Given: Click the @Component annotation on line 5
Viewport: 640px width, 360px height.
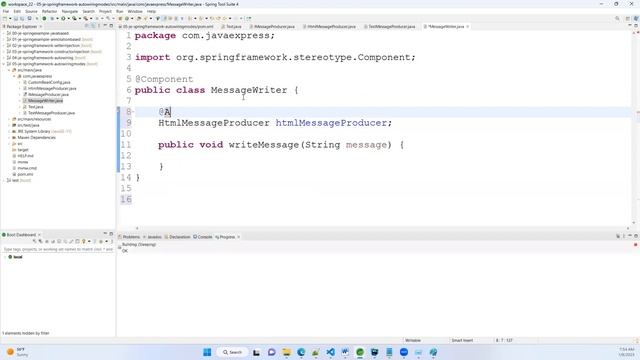Looking at the screenshot, I should click(164, 79).
